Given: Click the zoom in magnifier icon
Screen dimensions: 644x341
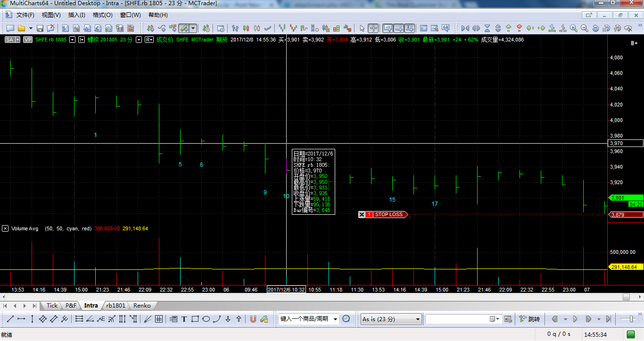Looking at the screenshot, I should (574, 28).
